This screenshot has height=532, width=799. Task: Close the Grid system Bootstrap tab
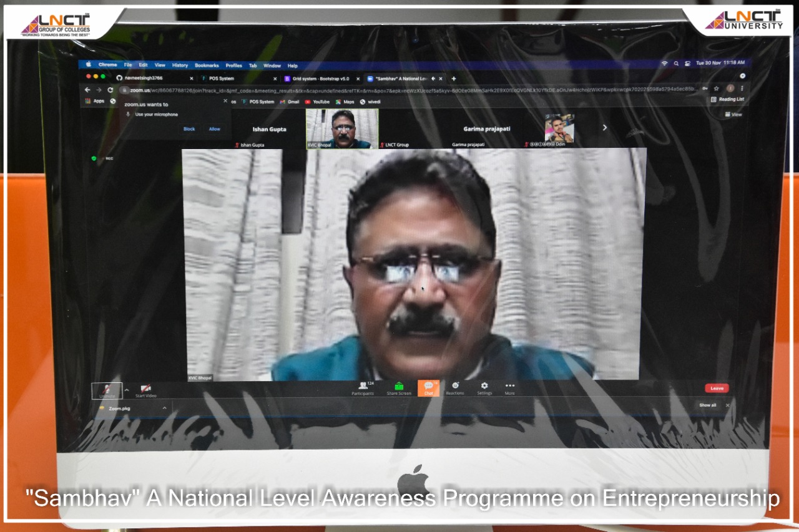[358, 79]
